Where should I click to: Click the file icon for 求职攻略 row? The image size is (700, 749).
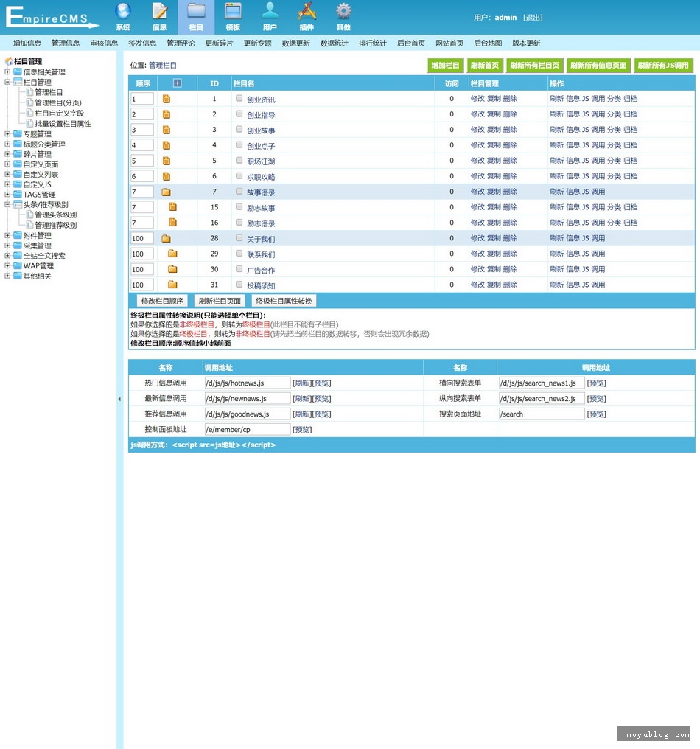[167, 176]
